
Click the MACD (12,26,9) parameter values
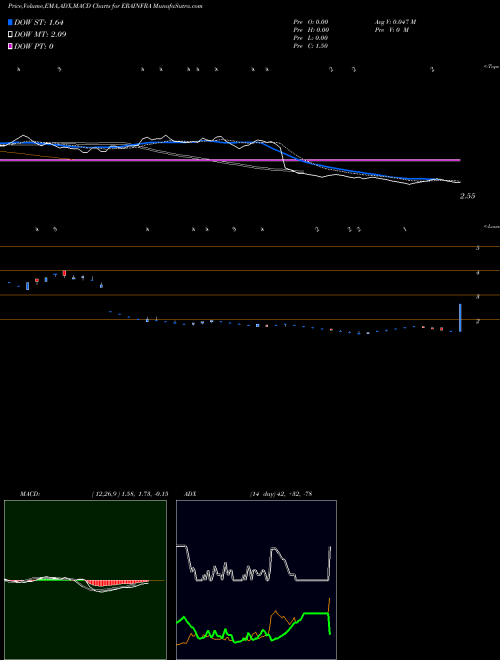(x=130, y=494)
